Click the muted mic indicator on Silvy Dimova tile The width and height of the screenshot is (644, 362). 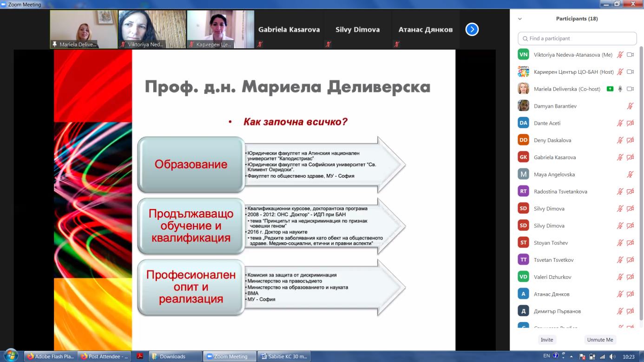[329, 45]
